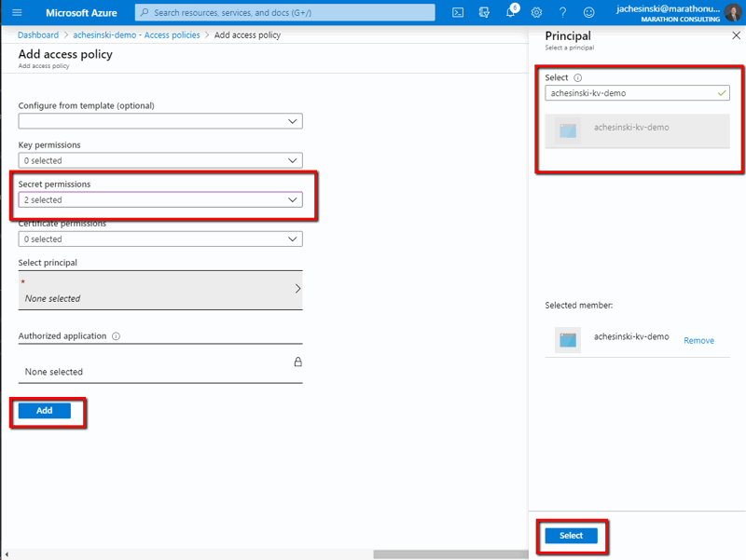This screenshot has height=560, width=746.
Task: Click the Remove link for selected member
Action: 698,341
